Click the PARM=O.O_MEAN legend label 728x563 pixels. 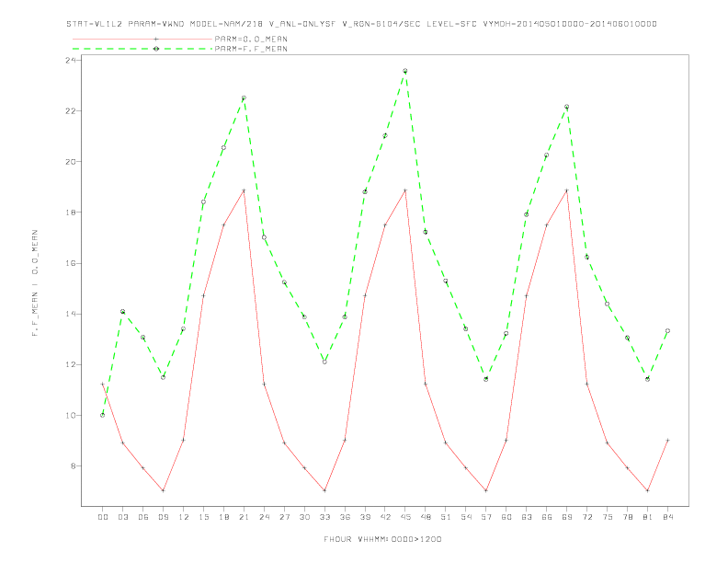(x=251, y=39)
